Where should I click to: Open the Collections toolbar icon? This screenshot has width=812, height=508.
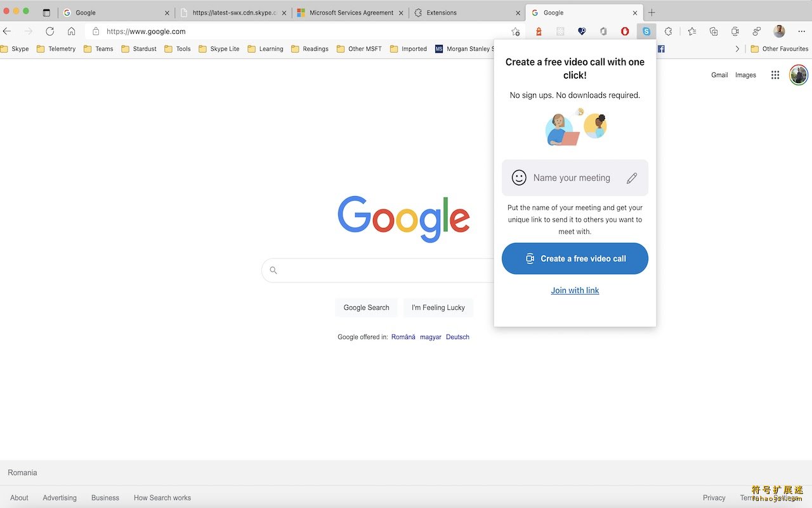pyautogui.click(x=714, y=31)
